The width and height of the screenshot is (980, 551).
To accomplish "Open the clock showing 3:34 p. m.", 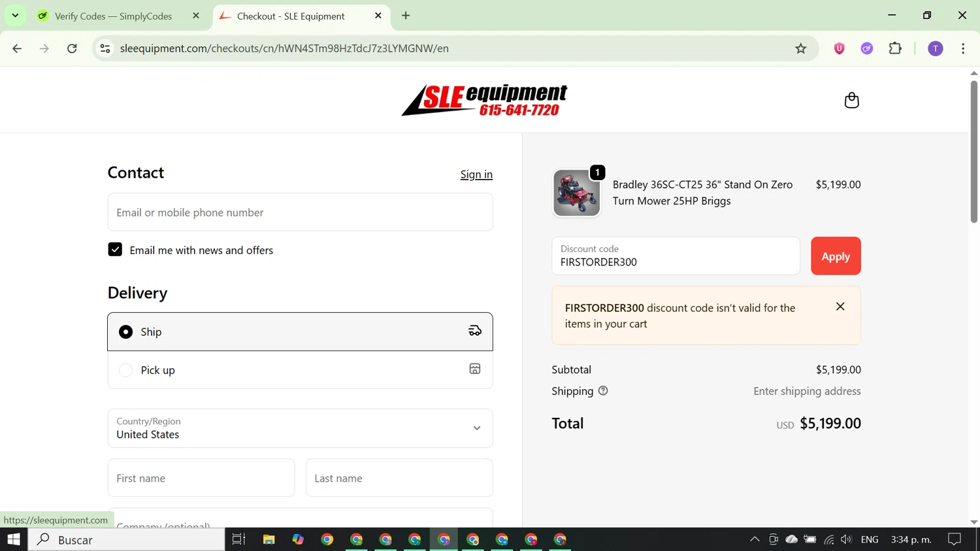I will (911, 539).
